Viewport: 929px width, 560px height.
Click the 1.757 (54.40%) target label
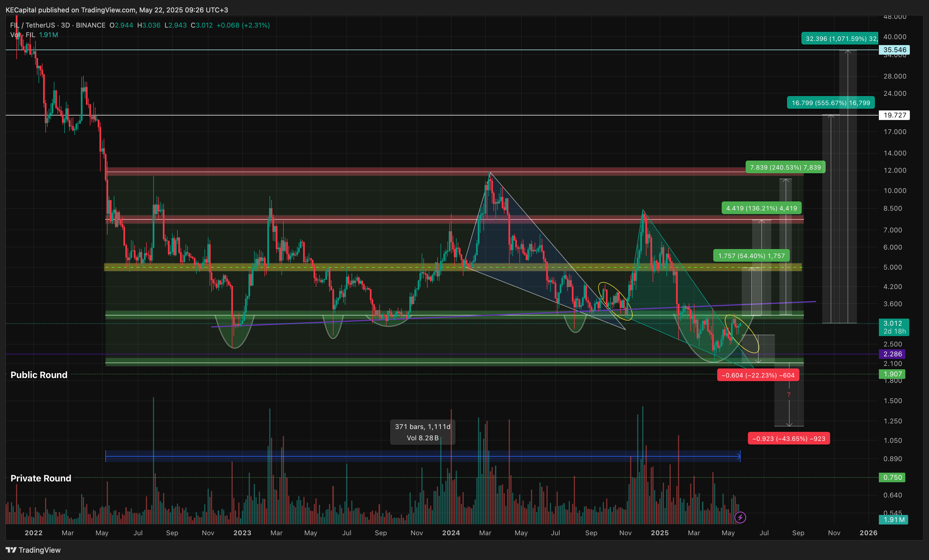tap(752, 256)
